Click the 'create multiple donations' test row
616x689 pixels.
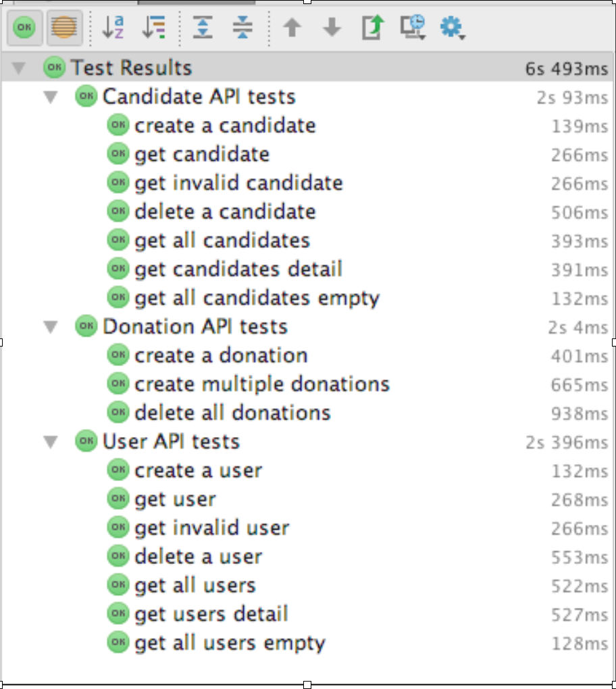click(262, 384)
